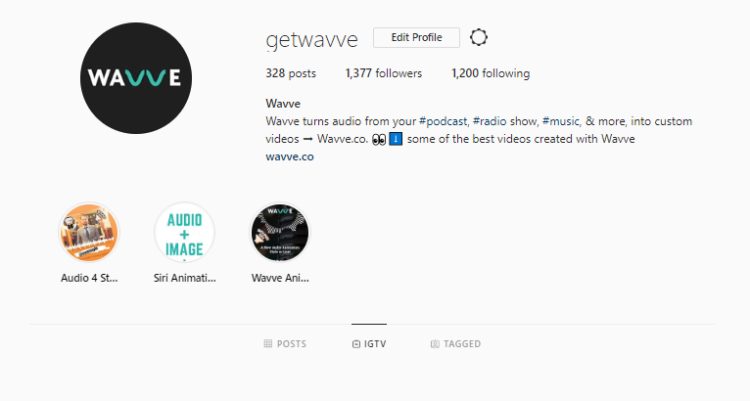Viewport: 750px width, 401px height.
Task: Click the TAGGED tab person icon
Action: tap(435, 344)
